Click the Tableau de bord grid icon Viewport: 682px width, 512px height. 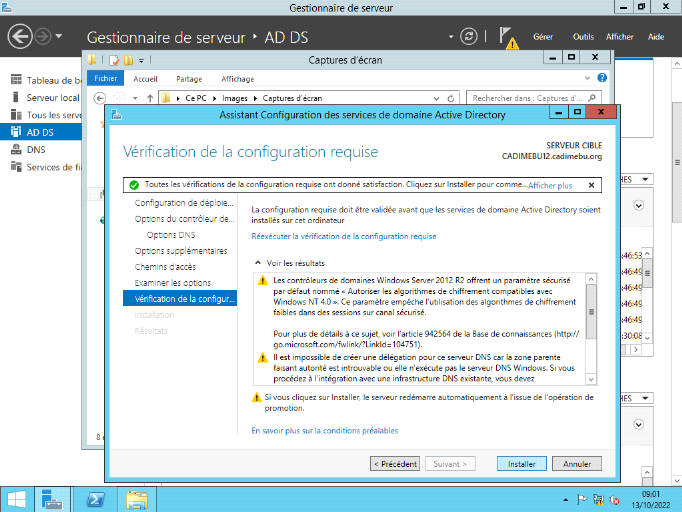16,80
